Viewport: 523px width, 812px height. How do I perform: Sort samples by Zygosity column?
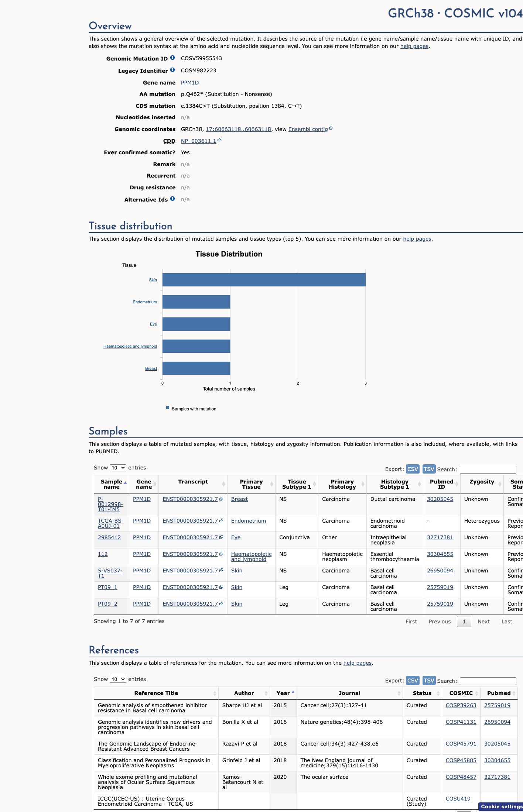(x=482, y=484)
